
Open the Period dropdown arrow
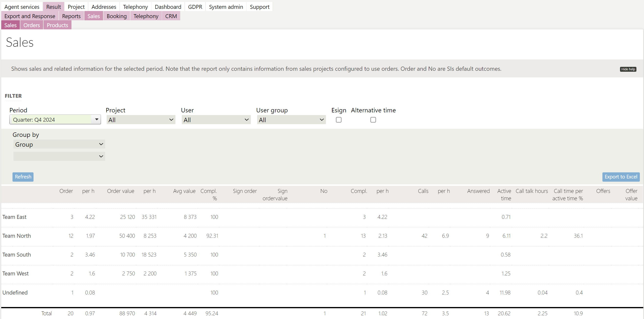pyautogui.click(x=96, y=119)
